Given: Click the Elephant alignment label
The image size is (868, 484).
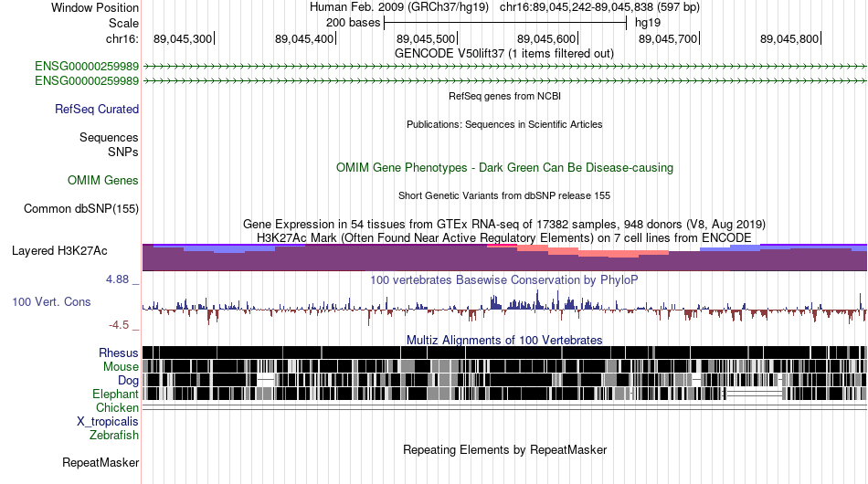Looking at the screenshot, I should point(115,394).
